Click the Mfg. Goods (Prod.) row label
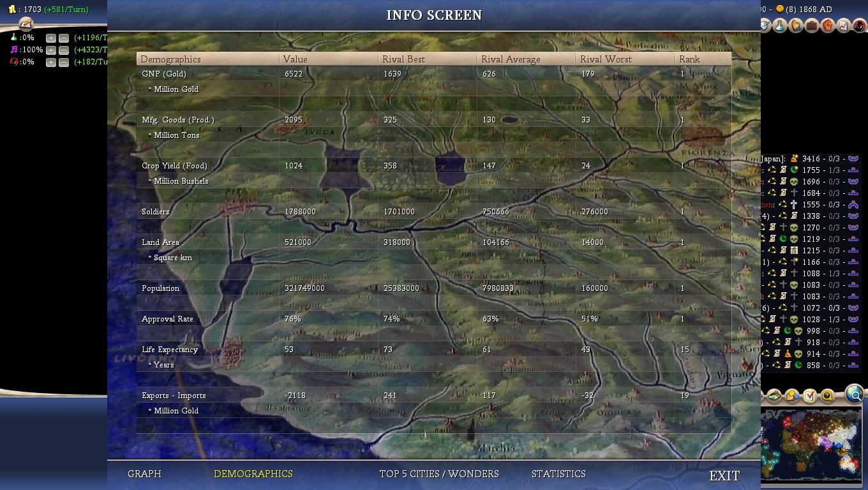 point(178,120)
